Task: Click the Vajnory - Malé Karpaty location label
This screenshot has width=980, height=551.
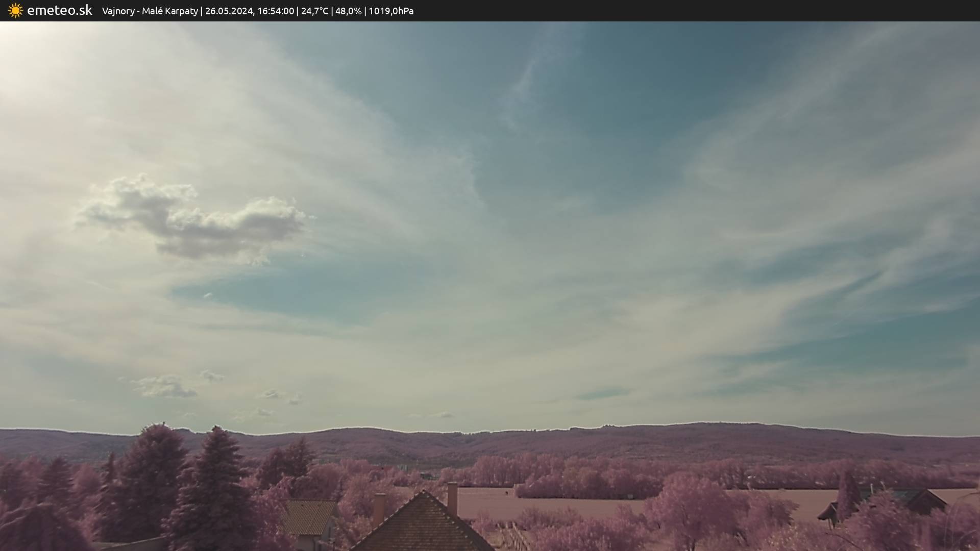Action: click(x=150, y=11)
